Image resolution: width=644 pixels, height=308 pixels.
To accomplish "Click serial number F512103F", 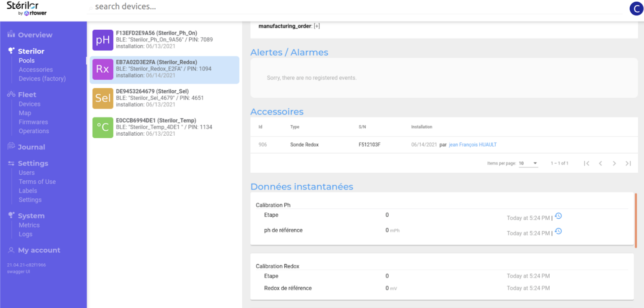I will [x=370, y=145].
